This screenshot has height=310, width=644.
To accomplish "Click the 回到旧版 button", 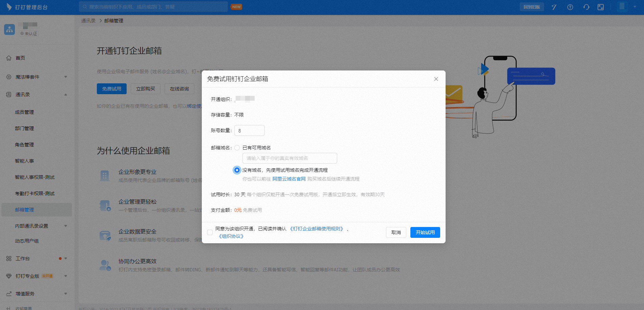I will pyautogui.click(x=532, y=7).
